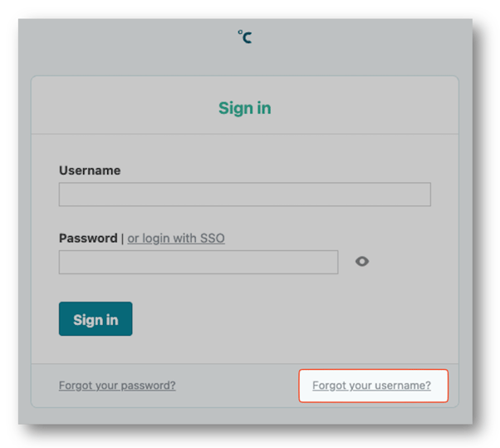The image size is (500, 448).
Task: Switch to SSO login option
Action: tap(176, 239)
